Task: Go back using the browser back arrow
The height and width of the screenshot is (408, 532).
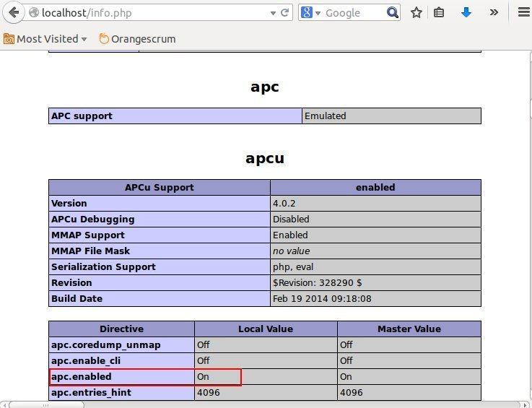Action: (14, 12)
